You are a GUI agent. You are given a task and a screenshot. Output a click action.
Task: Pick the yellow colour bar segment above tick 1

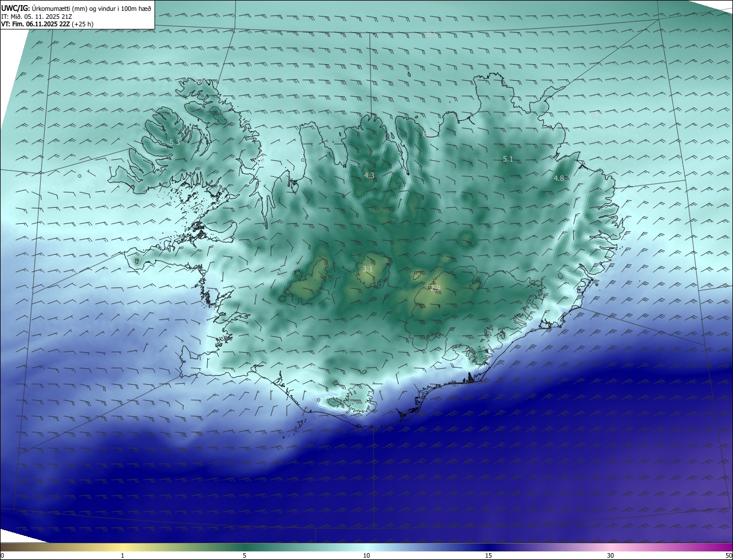(x=123, y=547)
